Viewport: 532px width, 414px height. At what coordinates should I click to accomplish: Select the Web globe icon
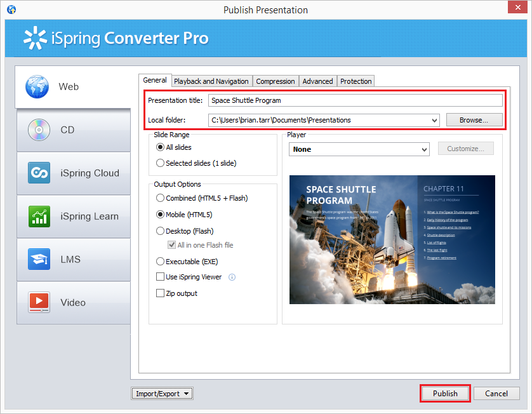[x=37, y=86]
